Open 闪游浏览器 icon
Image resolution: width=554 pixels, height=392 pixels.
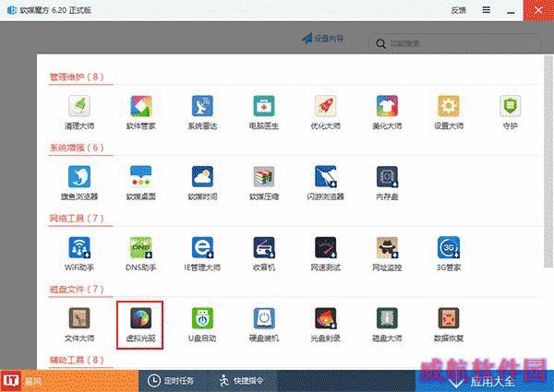pos(325,176)
